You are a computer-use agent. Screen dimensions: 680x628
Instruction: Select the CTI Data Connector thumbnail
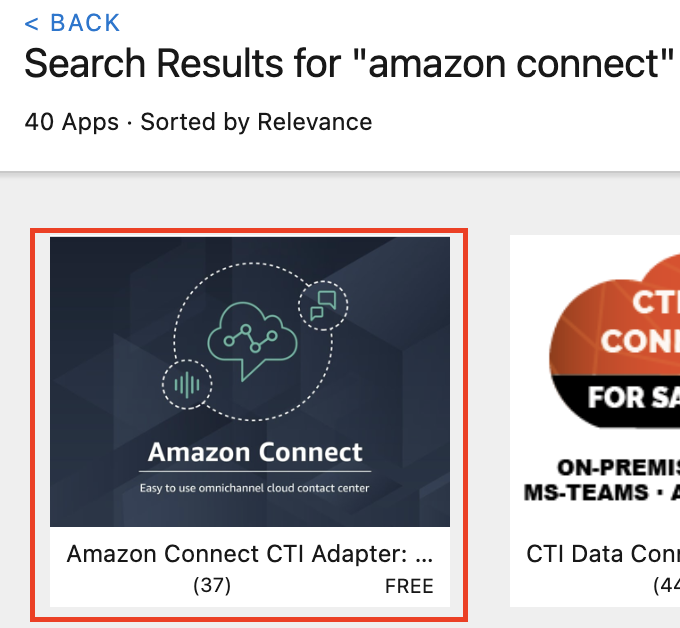coord(595,382)
